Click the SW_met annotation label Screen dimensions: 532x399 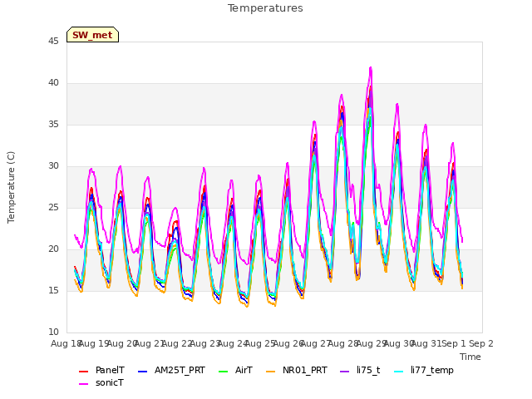click(92, 35)
